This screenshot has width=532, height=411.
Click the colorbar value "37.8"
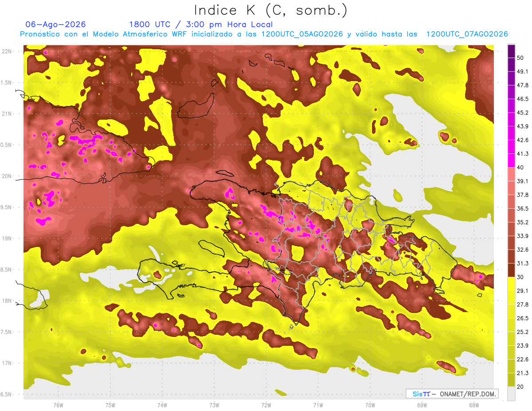[522, 195]
